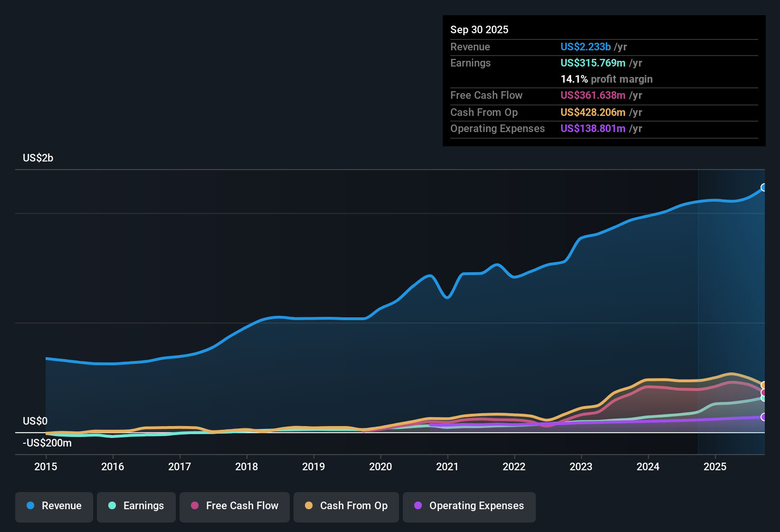780x532 pixels.
Task: Hide the Earnings series via its legend item
Action: pyautogui.click(x=136, y=506)
